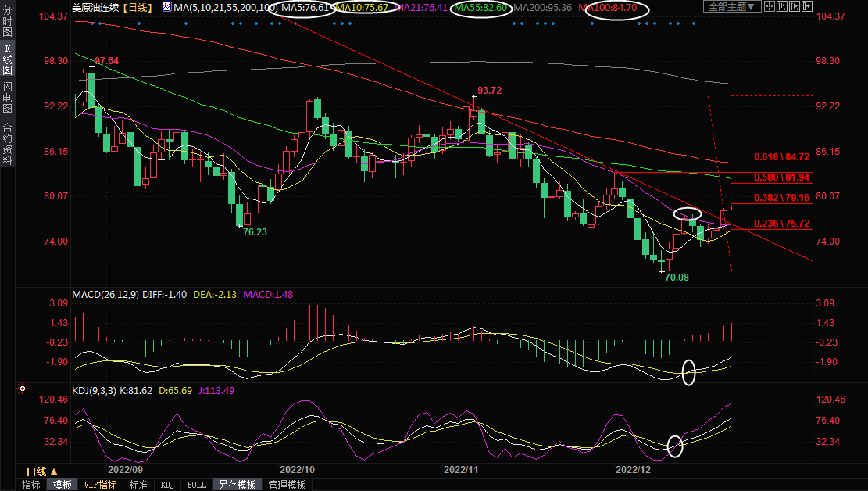Click the red sun marker icon beside KDJ

[x=23, y=389]
